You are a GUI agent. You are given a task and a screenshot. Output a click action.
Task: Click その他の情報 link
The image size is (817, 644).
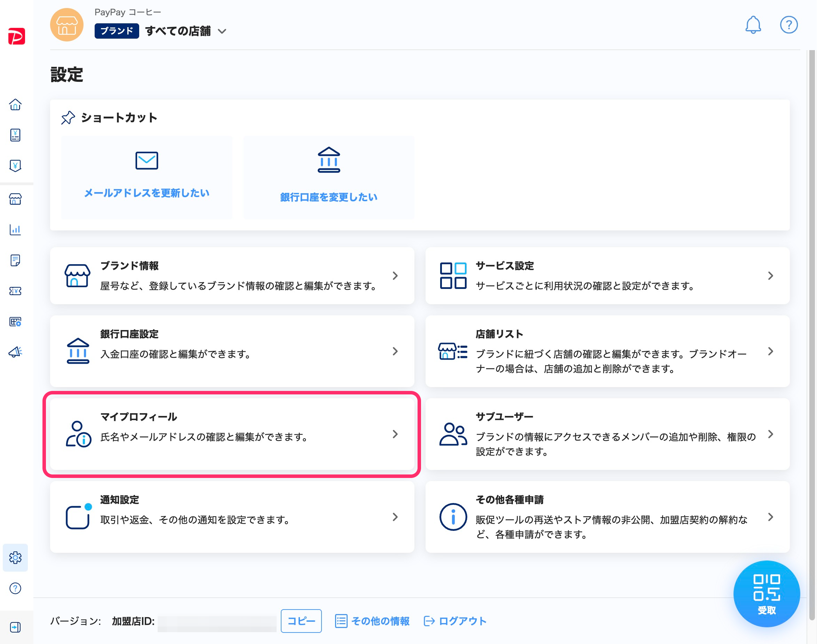coord(380,621)
